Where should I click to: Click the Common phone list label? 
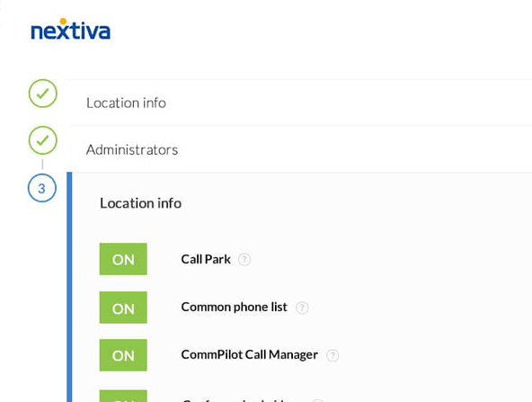tap(235, 307)
